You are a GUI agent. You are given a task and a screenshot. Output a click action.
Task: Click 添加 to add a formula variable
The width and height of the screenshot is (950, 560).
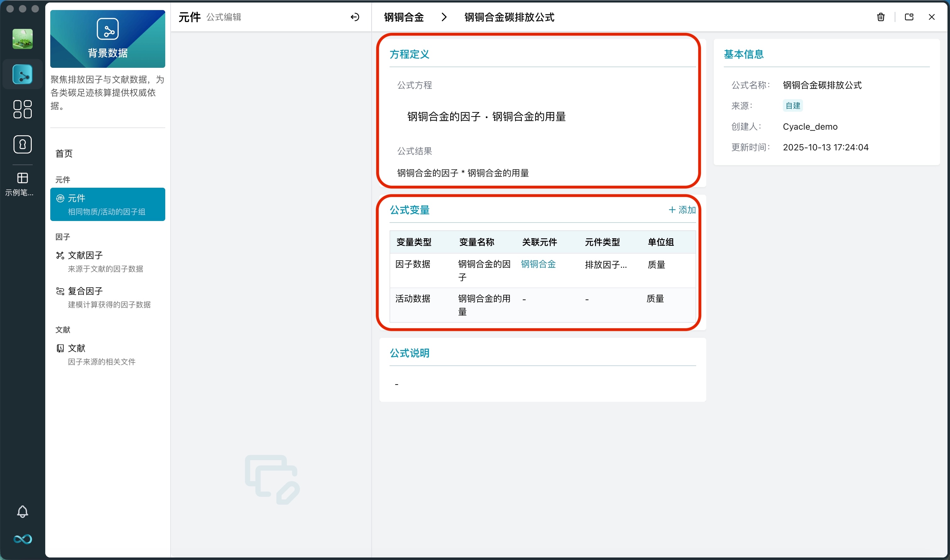pos(682,210)
